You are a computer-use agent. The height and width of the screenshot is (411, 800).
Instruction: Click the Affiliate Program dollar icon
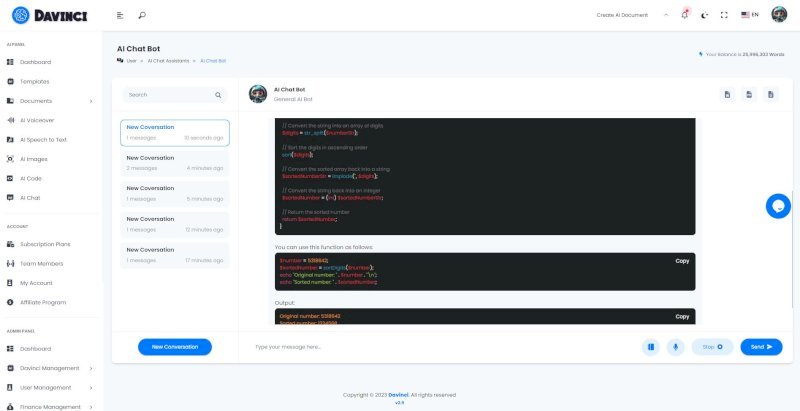pos(10,302)
